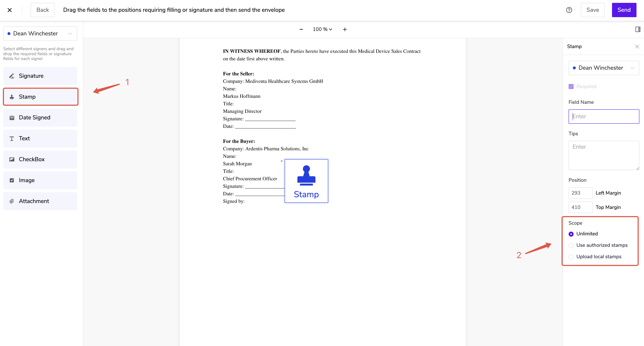The height and width of the screenshot is (346, 644).
Task: Expand signer dropdown in Stamp panel
Action: pos(603,68)
